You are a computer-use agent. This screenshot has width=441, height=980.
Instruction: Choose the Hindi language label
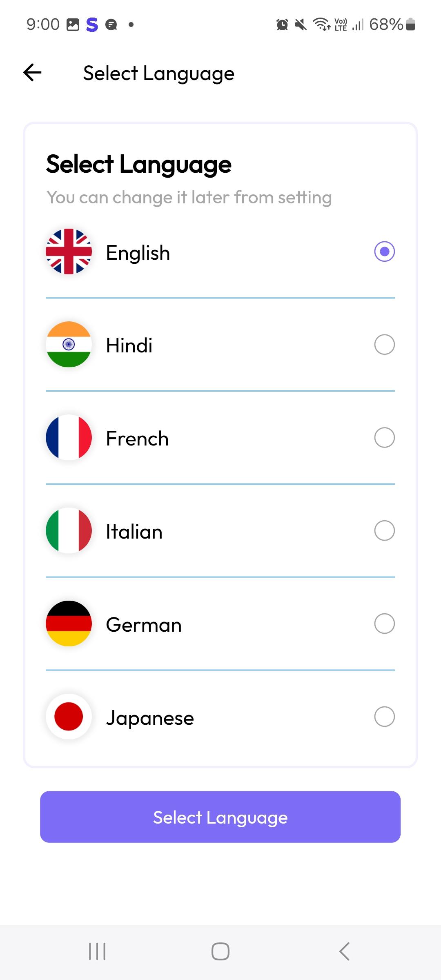tap(129, 345)
